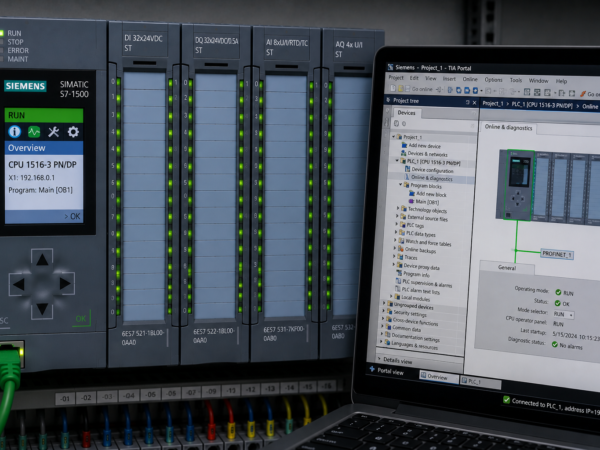Viewport: 600px width, 450px height.
Task: Select the OK softkey on the PLC display
Action: pyautogui.click(x=73, y=216)
